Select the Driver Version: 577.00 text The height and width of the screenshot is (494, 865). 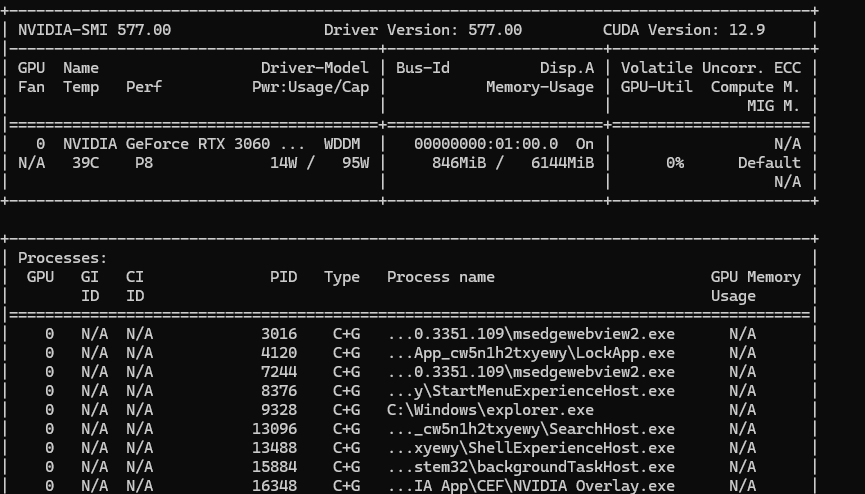[423, 30]
